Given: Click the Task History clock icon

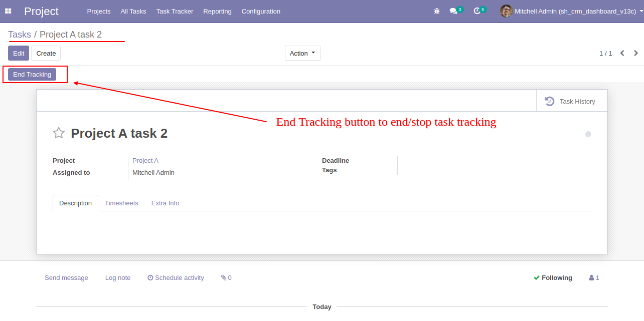Looking at the screenshot, I should [550, 101].
